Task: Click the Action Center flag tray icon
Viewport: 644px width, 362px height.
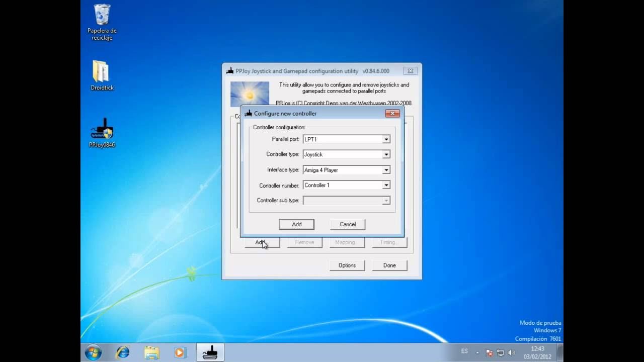Action: point(489,352)
